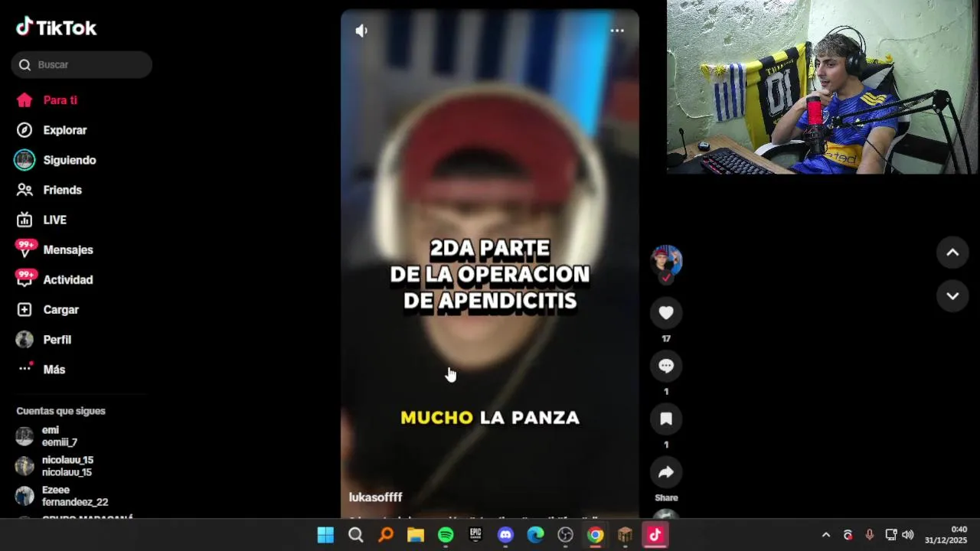Open Microsoft Edge from the taskbar
The height and width of the screenshot is (551, 980).
[x=535, y=535]
